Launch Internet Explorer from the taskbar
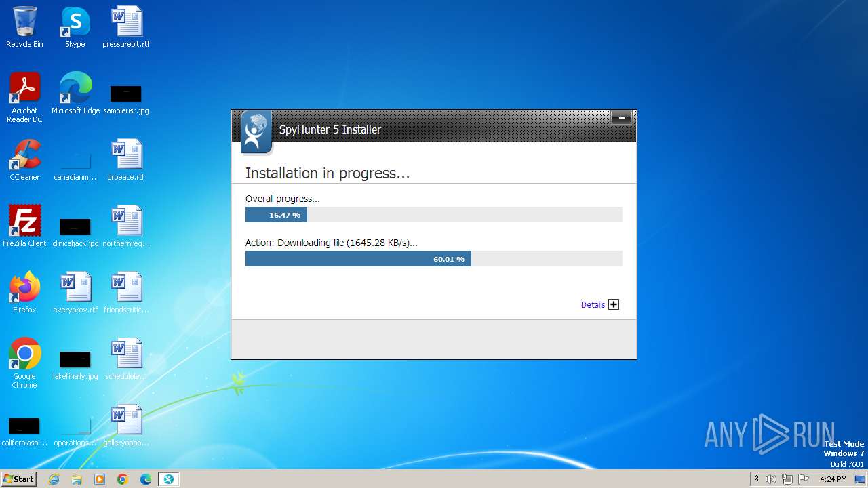This screenshot has height=488, width=868. click(54, 479)
